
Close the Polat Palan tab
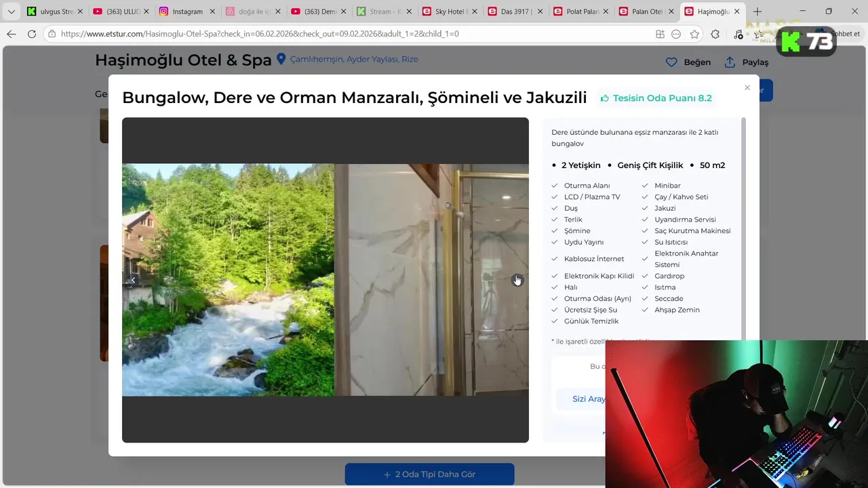[606, 12]
